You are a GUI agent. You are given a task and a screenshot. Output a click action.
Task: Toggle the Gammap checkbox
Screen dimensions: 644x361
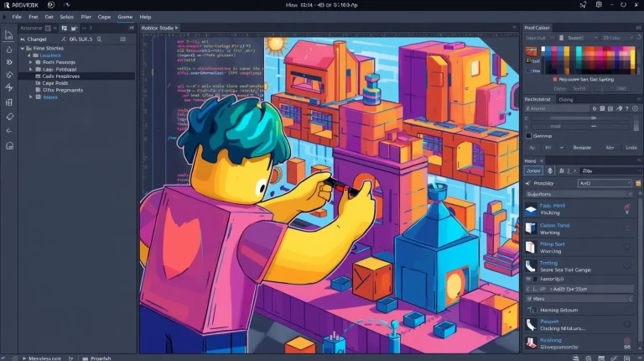tap(528, 136)
